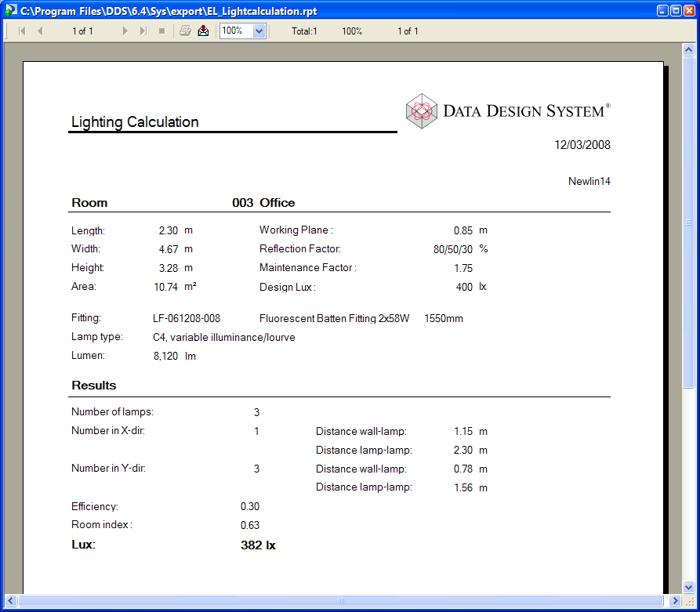Click lamp-lamp distance 2.30 m

click(x=470, y=450)
